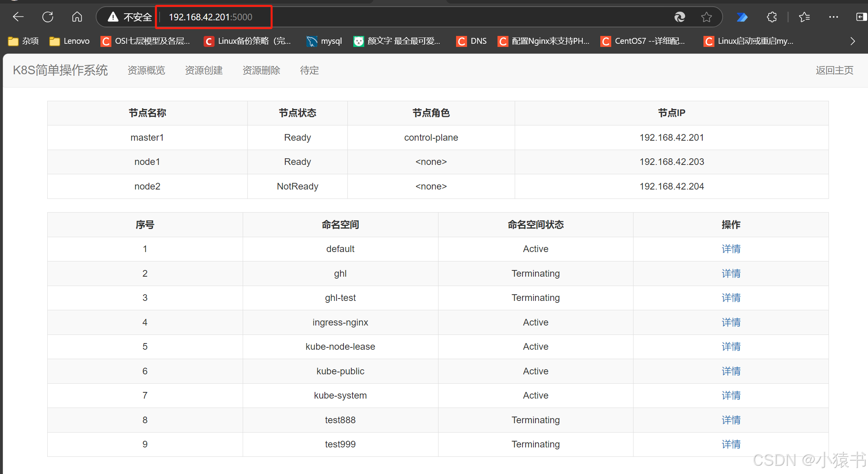Click the insecure-site warning triangle icon
This screenshot has height=474, width=868.
(x=113, y=17)
